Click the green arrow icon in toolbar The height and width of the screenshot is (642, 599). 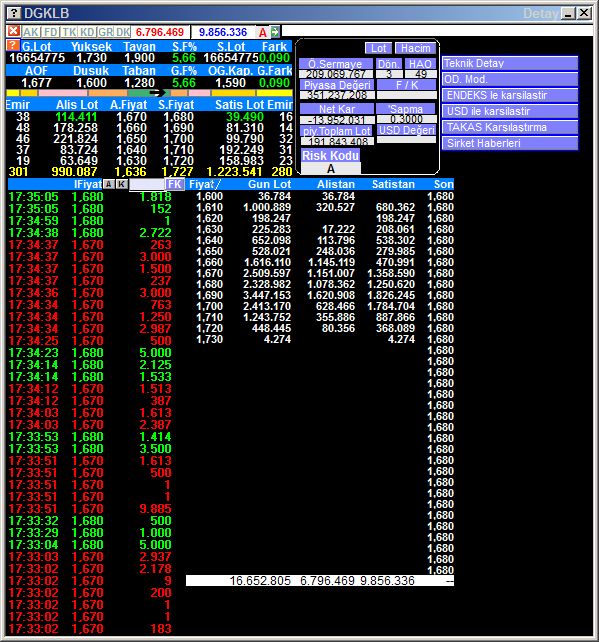(275, 32)
